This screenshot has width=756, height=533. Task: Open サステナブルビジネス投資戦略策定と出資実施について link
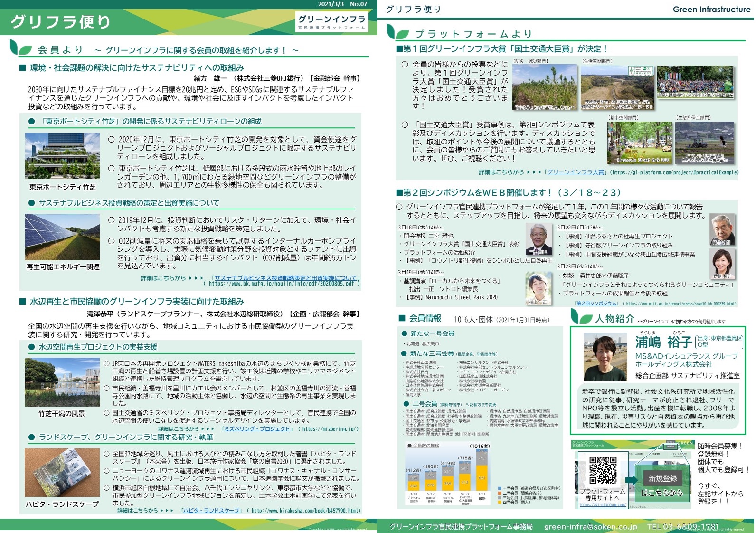click(x=285, y=278)
